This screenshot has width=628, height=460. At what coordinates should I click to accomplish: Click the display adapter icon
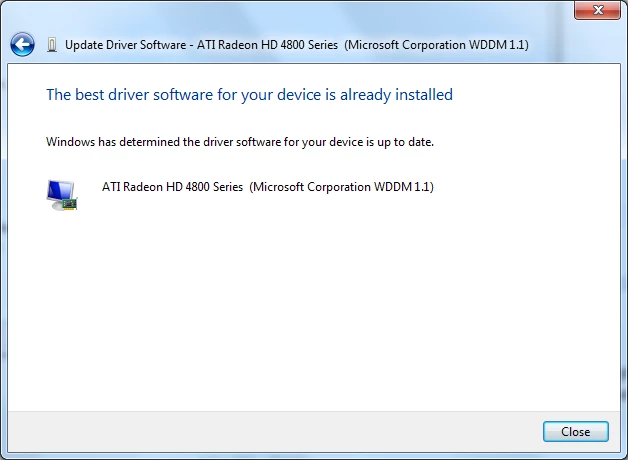tap(62, 195)
